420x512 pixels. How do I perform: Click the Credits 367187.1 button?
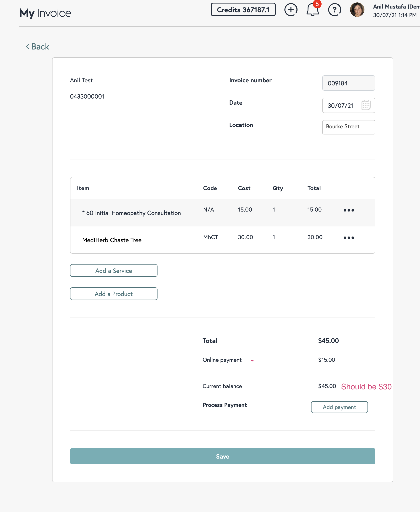(243, 10)
